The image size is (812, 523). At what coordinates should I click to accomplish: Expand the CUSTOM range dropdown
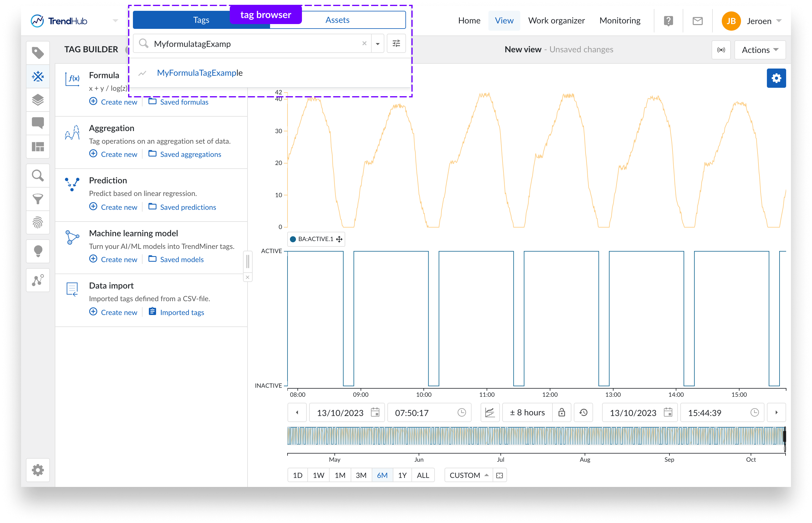469,475
